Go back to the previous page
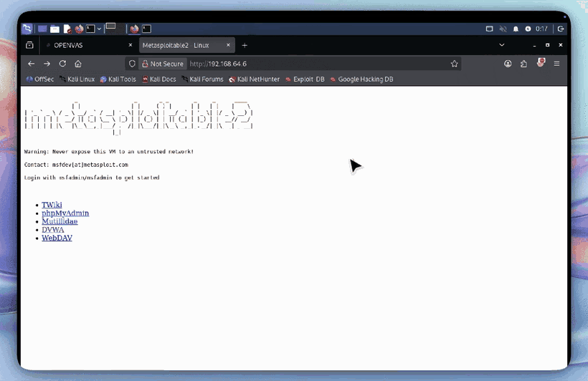The image size is (588, 381). click(31, 64)
